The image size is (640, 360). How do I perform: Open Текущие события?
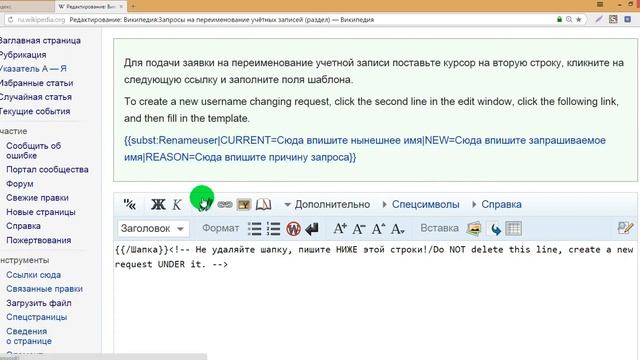pyautogui.click(x=35, y=111)
